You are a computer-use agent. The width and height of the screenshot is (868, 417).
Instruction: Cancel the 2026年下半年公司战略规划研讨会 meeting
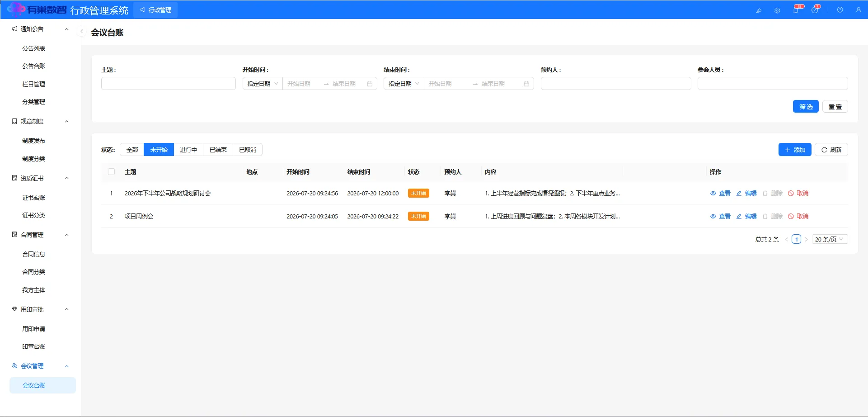point(798,193)
